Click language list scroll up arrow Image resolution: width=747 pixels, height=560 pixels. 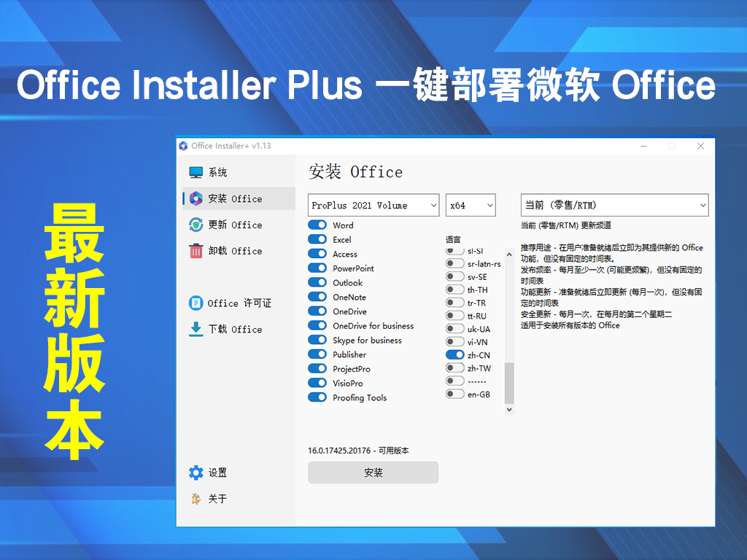click(509, 254)
